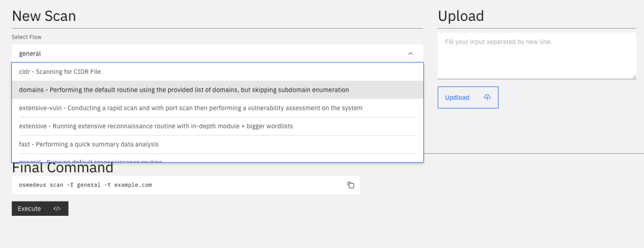644x248 pixels.
Task: Focus the Upload input text area
Action: tap(537, 55)
